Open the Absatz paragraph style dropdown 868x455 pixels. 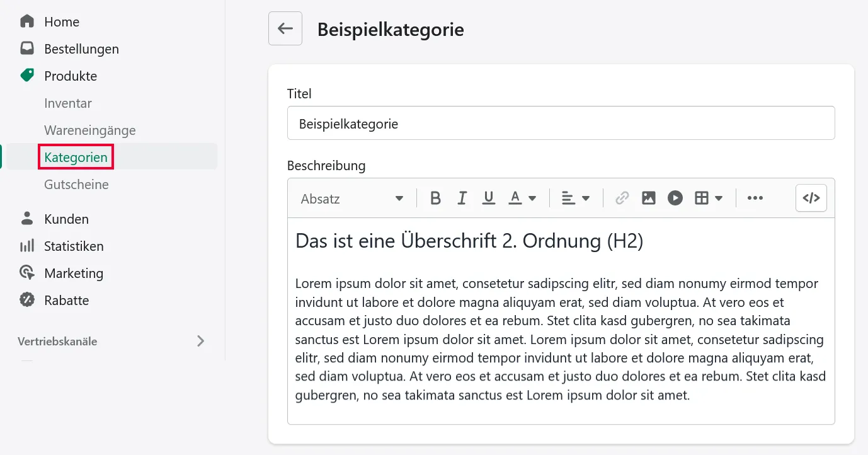[351, 199]
